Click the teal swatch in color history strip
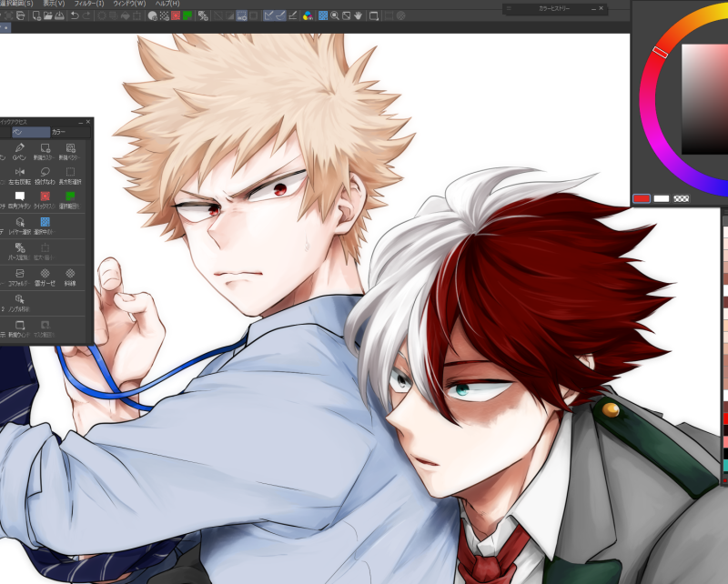Screen dimensions: 728x584 (x=725, y=466)
